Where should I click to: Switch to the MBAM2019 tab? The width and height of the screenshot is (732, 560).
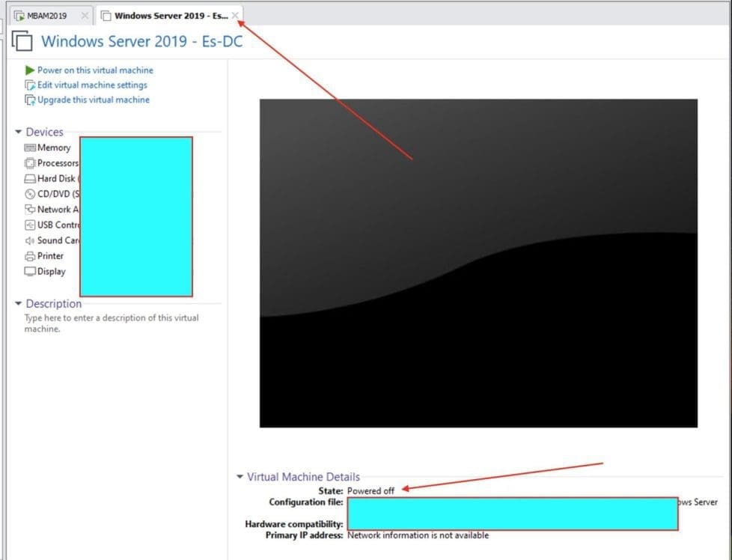pos(46,16)
